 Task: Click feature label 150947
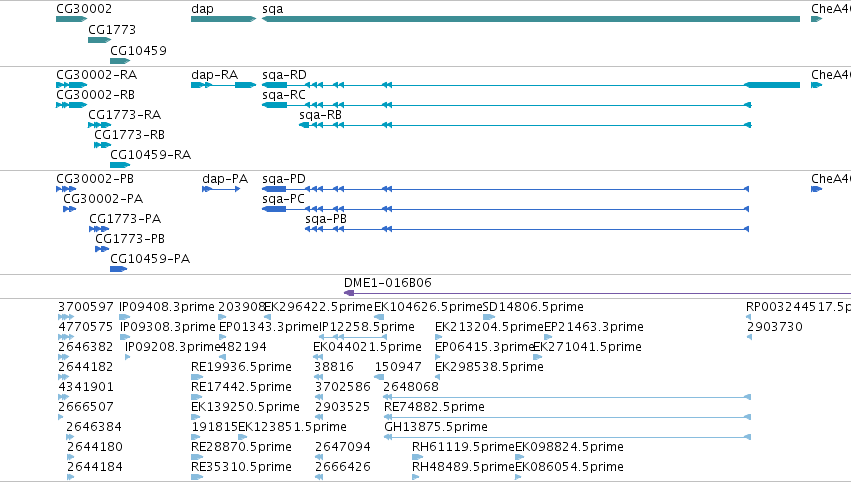[398, 366]
